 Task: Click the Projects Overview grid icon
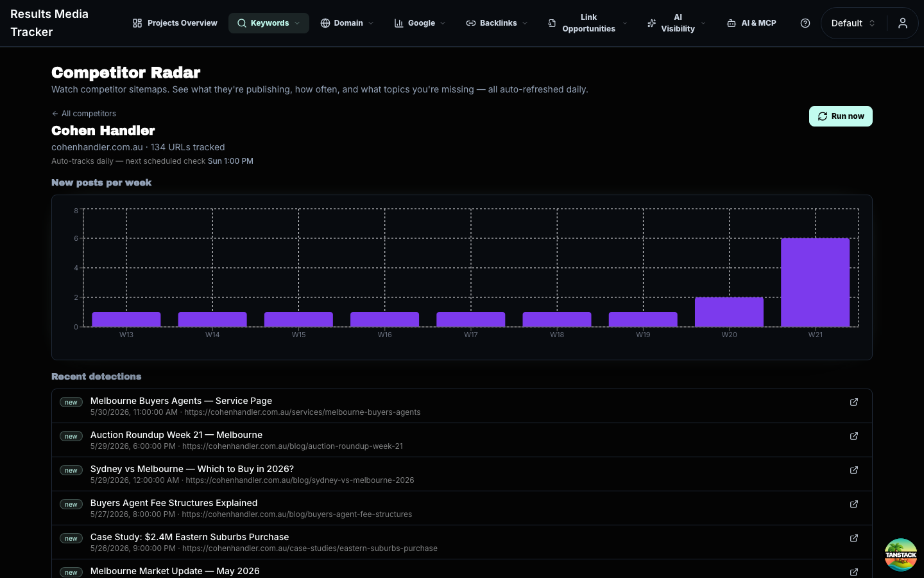(137, 23)
